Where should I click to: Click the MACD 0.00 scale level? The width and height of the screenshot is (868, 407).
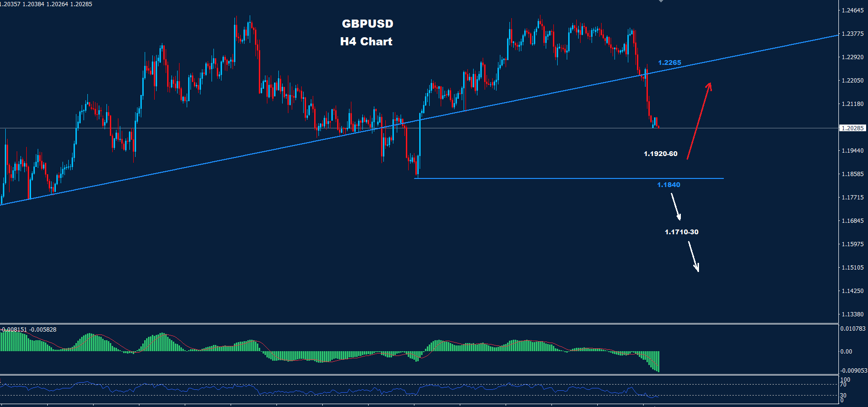pyautogui.click(x=846, y=352)
